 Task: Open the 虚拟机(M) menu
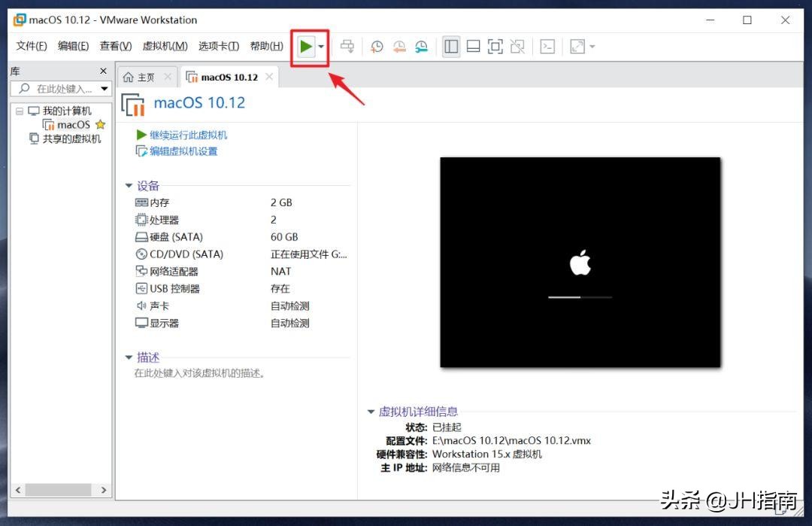[165, 46]
